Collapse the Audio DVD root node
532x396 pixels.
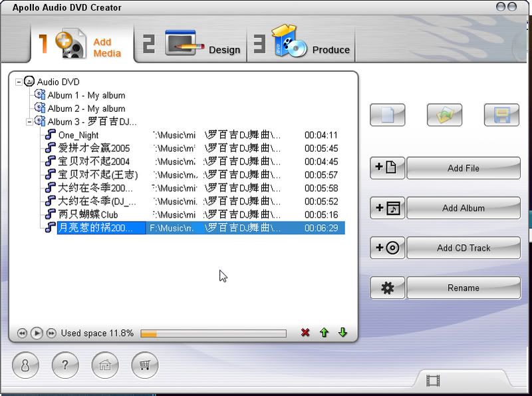19,82
